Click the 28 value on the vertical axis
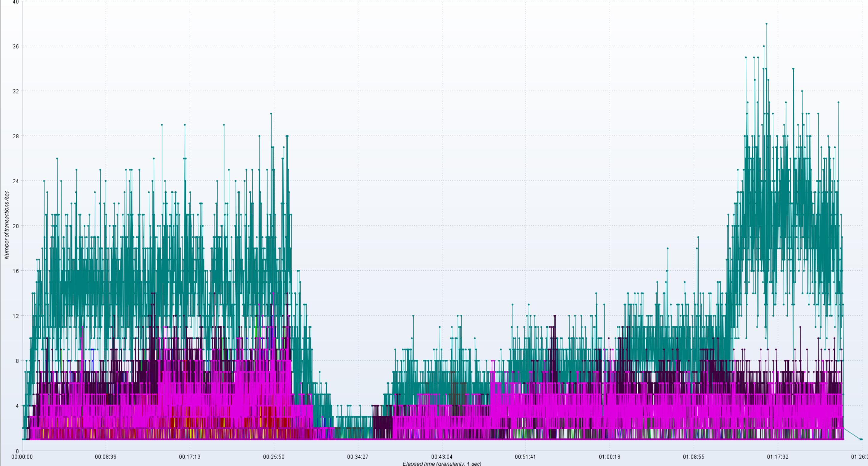Screen dimensions: 868x466 point(16,136)
